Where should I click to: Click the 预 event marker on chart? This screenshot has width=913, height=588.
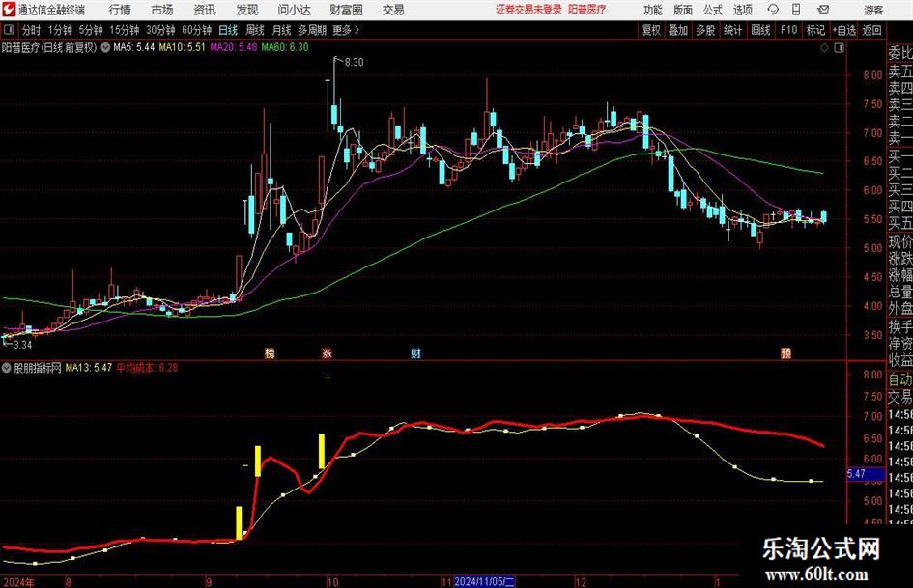[786, 353]
